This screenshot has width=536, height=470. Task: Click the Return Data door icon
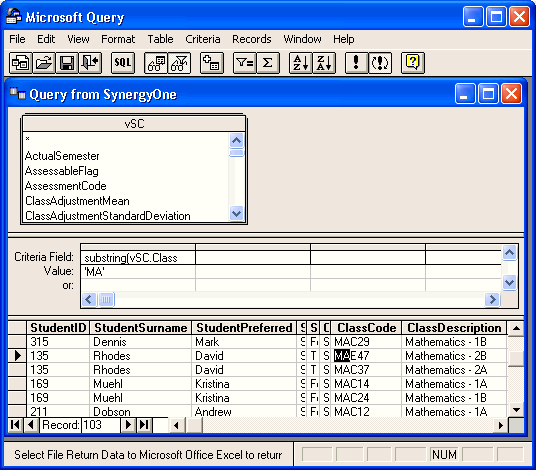(90, 63)
